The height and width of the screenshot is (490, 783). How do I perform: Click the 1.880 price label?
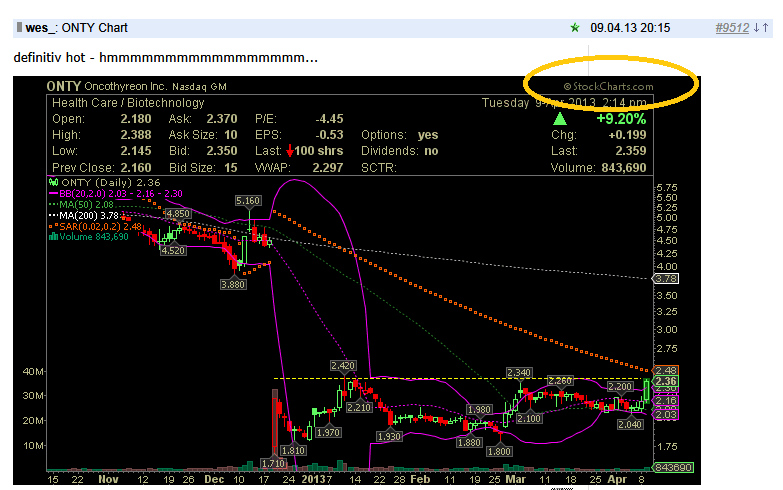point(469,443)
